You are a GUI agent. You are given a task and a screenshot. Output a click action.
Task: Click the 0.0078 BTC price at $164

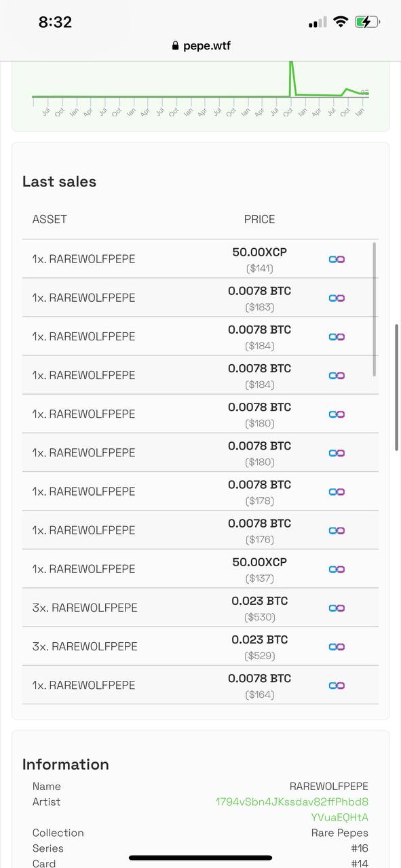click(259, 679)
